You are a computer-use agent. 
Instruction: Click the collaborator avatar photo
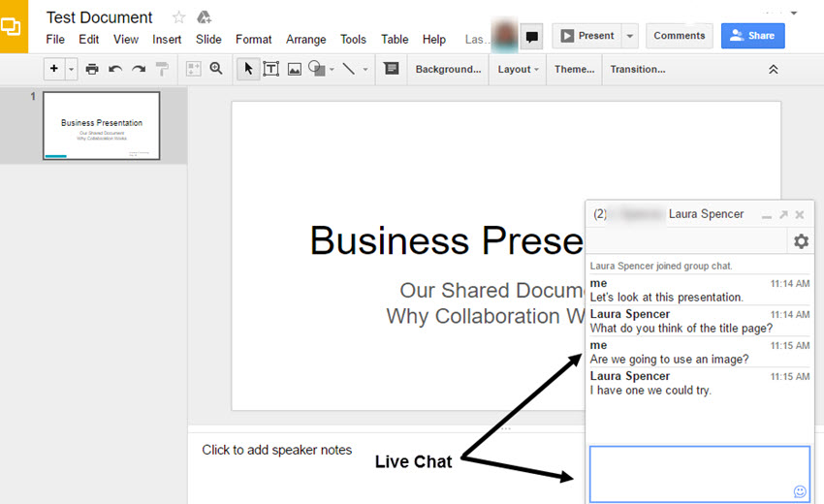click(504, 36)
